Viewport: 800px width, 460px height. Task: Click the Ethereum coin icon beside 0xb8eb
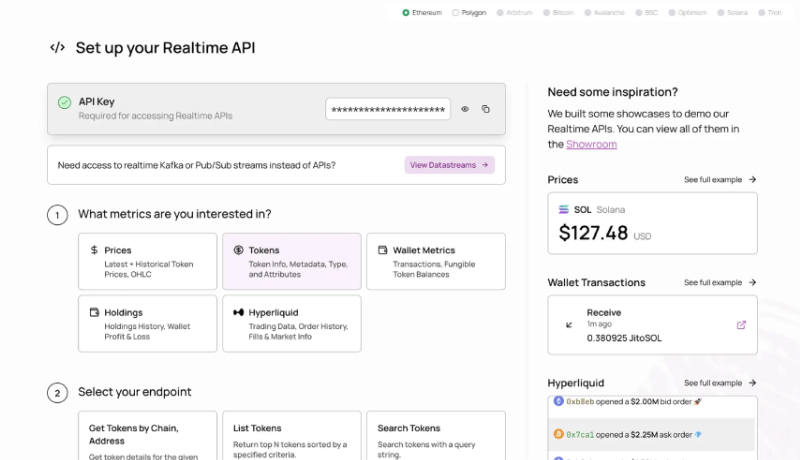pos(559,401)
